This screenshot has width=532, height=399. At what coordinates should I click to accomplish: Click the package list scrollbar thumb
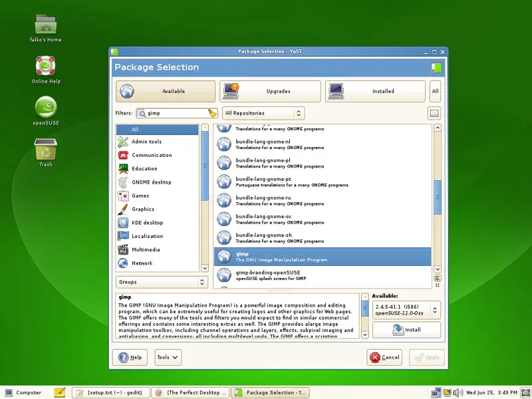(438, 198)
